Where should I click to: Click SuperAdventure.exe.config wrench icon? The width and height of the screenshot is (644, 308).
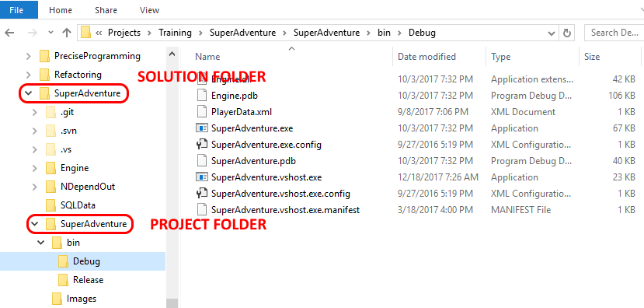click(202, 145)
